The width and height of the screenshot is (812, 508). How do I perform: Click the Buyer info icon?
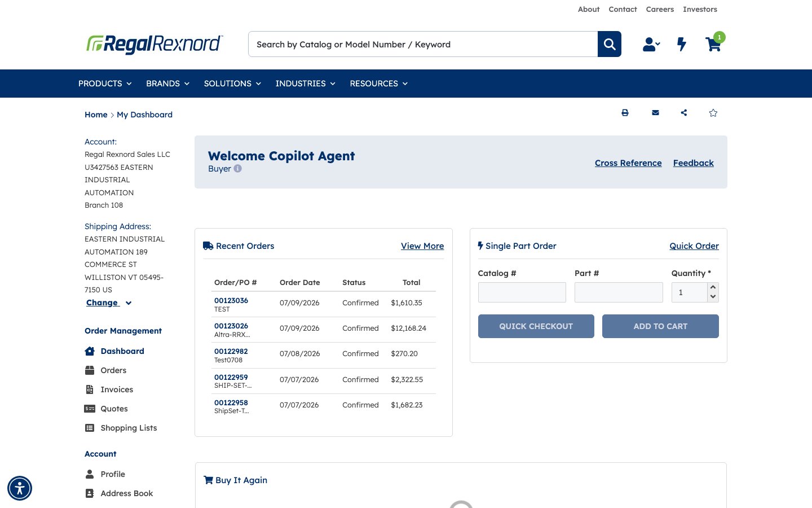(x=238, y=169)
